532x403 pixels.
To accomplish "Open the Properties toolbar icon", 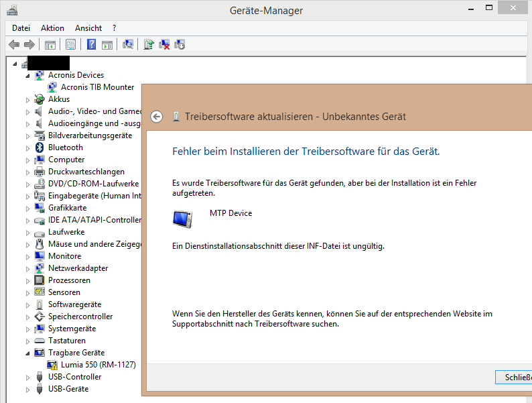I will (70, 44).
